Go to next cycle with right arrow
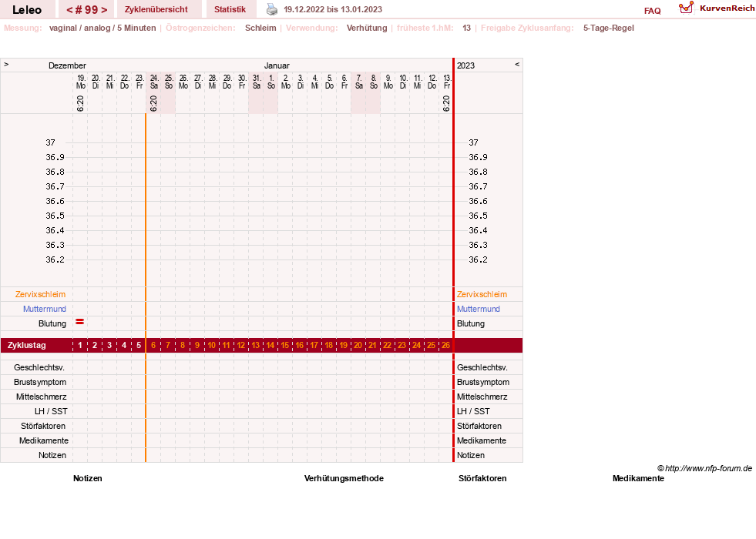The image size is (756, 539). 104,10
